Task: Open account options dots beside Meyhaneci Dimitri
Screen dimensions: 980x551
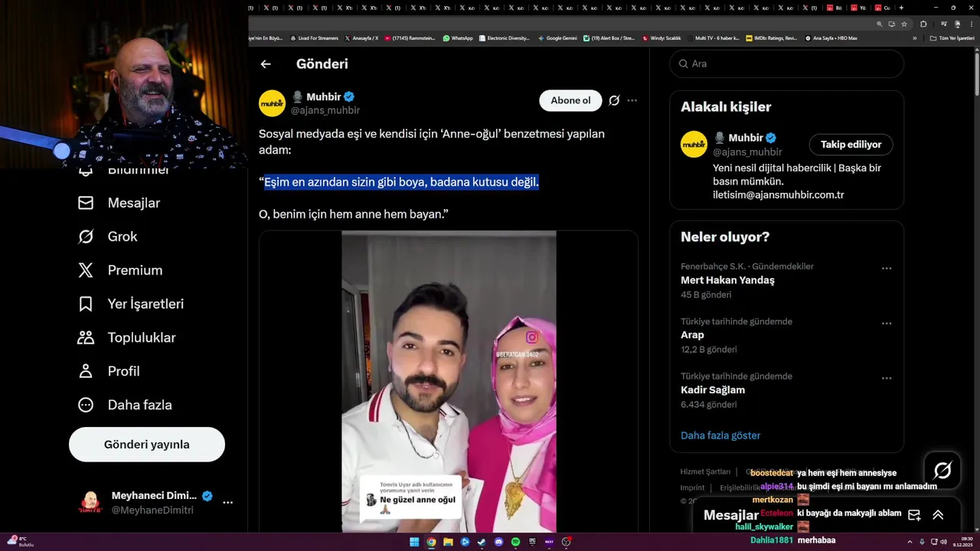Action: 227,503
